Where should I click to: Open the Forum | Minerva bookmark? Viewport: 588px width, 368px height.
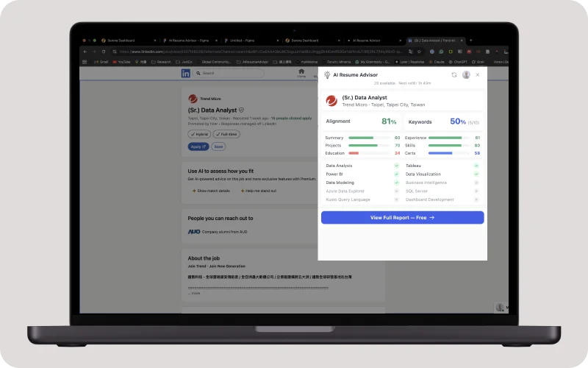(x=336, y=62)
